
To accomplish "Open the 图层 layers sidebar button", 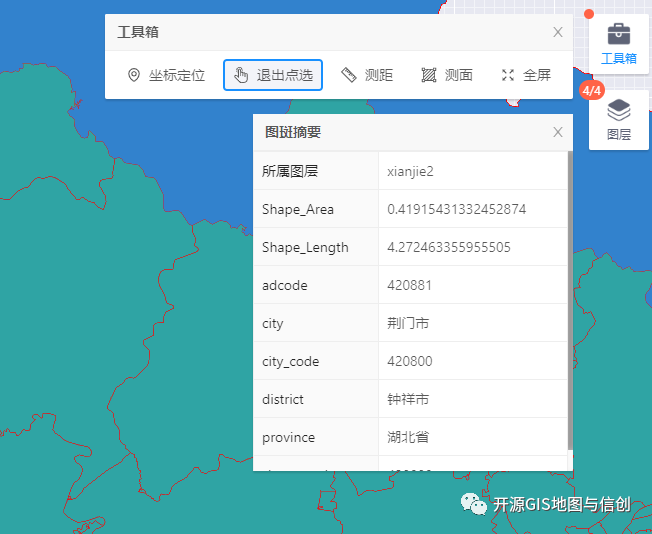I will coord(618,120).
